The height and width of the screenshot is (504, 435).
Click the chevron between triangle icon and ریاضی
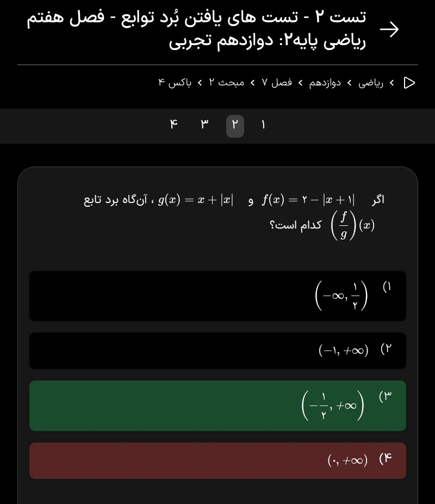pos(392,83)
